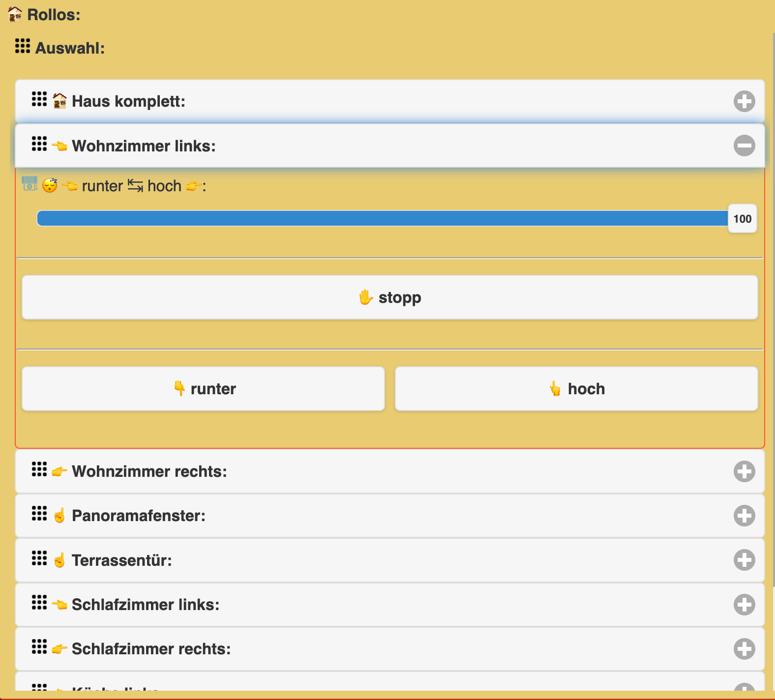
Task: Click the Wohnzimmer rechts header text
Action: click(x=149, y=471)
